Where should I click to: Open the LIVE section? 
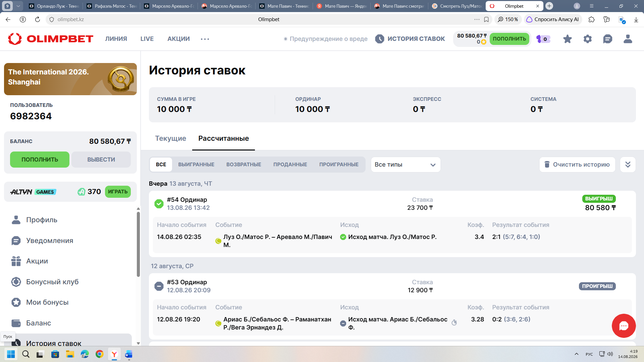pos(147,39)
